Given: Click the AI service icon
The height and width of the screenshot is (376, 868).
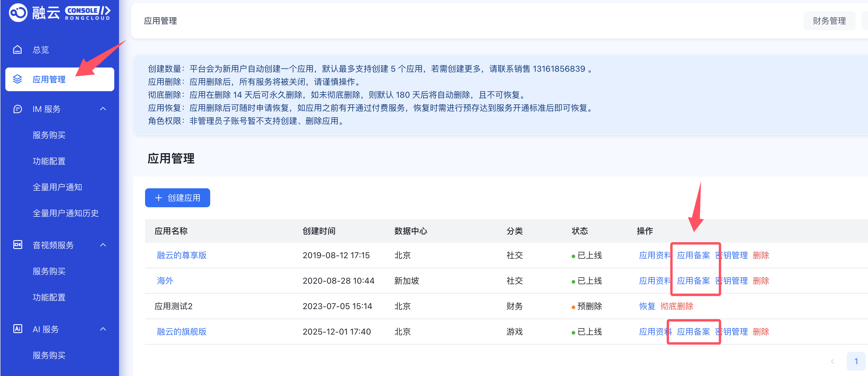Looking at the screenshot, I should click(17, 329).
